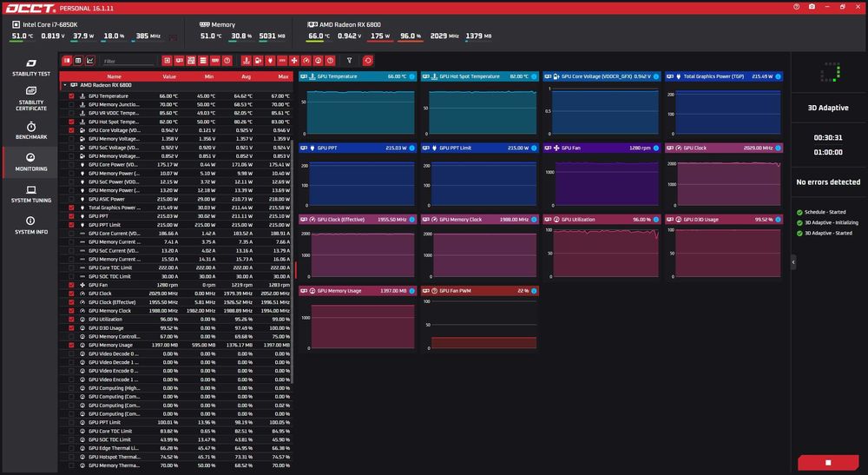The height and width of the screenshot is (475, 868).
Task: Toggle the temperature sensor type icon
Action: [247, 60]
